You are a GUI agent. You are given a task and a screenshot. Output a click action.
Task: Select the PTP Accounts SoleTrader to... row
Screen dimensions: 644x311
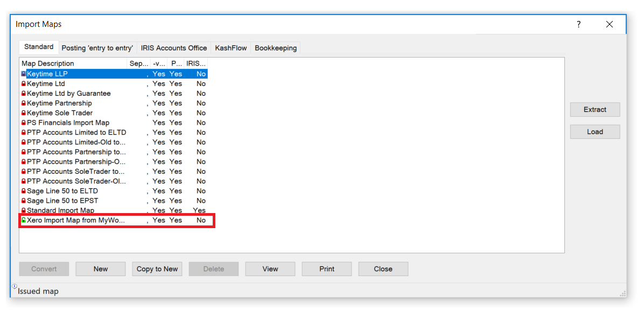114,172
